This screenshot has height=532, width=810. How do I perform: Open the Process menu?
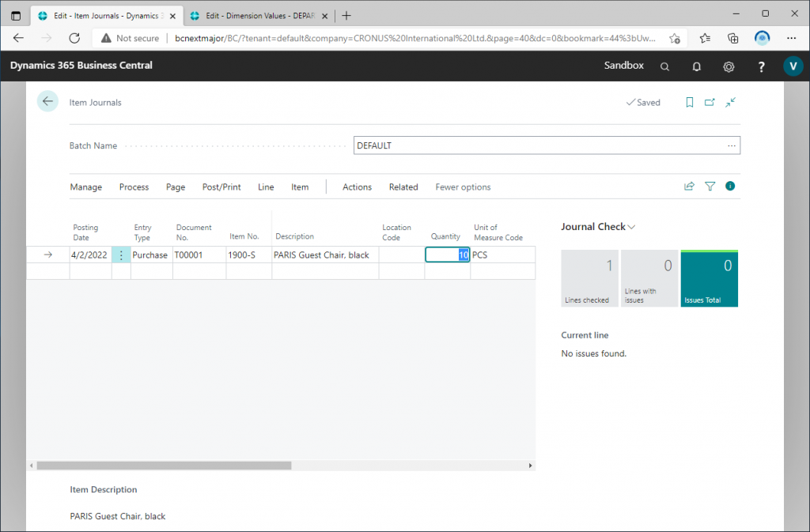click(x=134, y=187)
